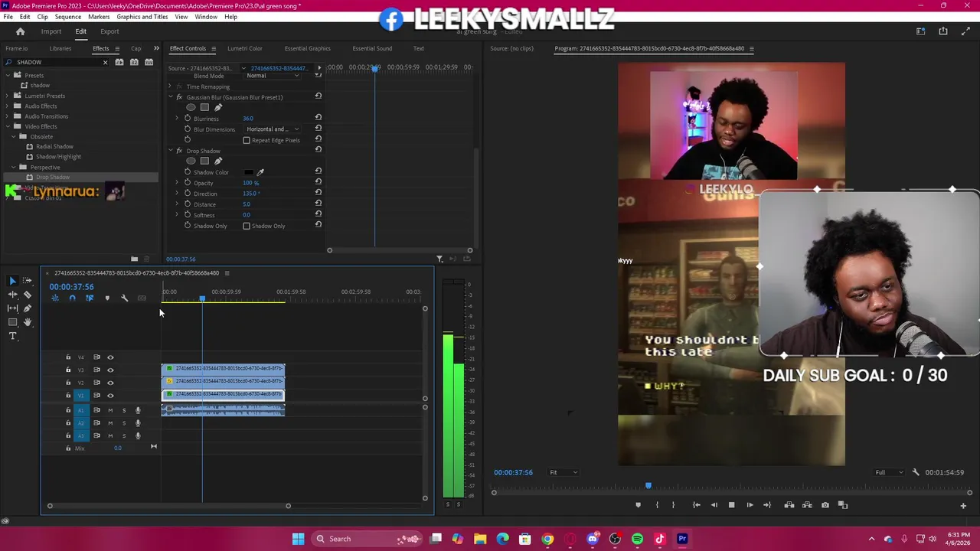
Task: Toggle Snap in Timeline magnet
Action: [72, 298]
